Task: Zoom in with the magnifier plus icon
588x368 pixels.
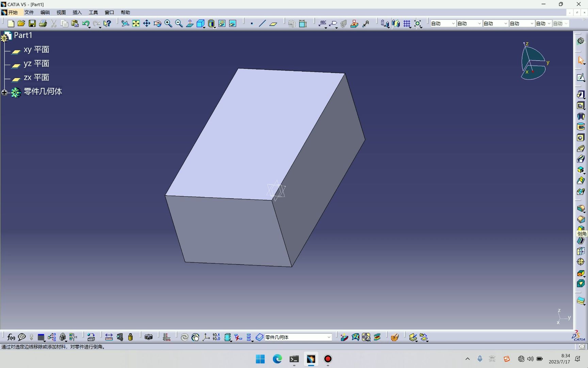Action: (x=168, y=24)
